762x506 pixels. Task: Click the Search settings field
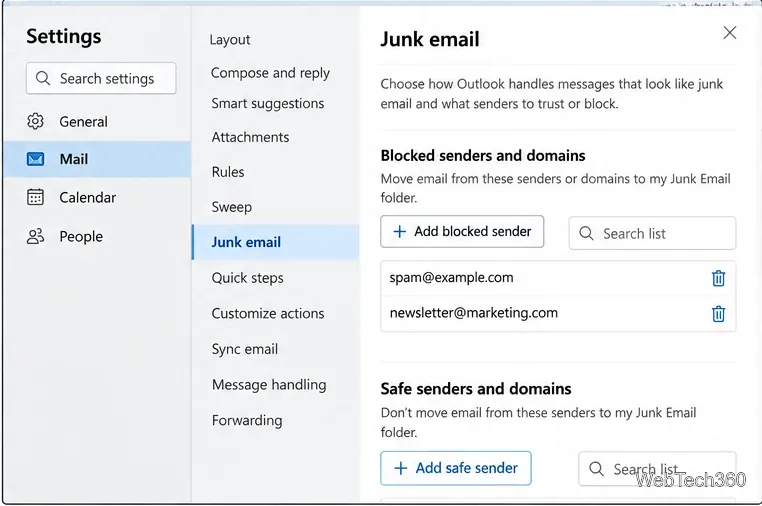point(101,78)
